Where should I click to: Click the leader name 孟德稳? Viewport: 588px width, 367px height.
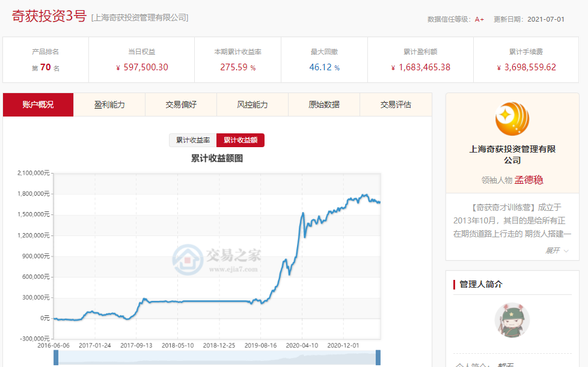[528, 180]
